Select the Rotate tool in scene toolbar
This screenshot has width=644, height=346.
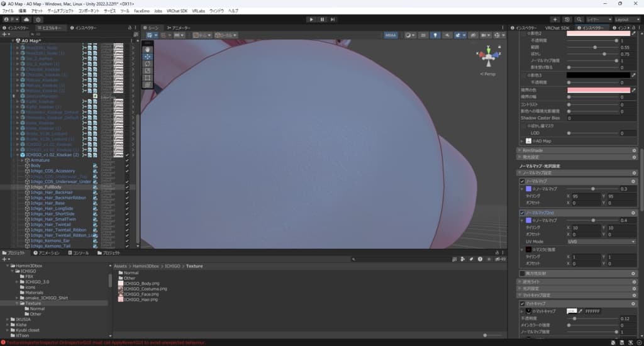pos(148,64)
